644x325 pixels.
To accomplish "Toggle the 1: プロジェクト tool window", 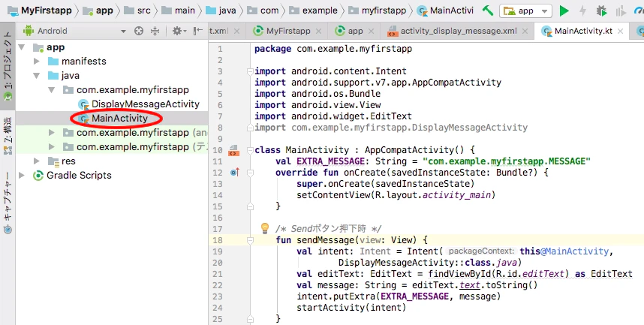I will pos(8,67).
